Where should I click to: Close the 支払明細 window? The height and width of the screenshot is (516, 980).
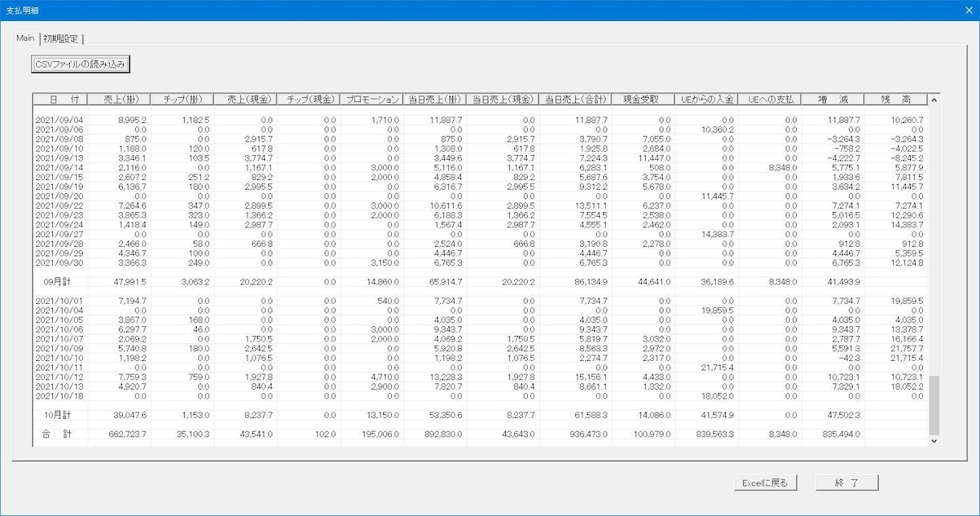pos(967,10)
